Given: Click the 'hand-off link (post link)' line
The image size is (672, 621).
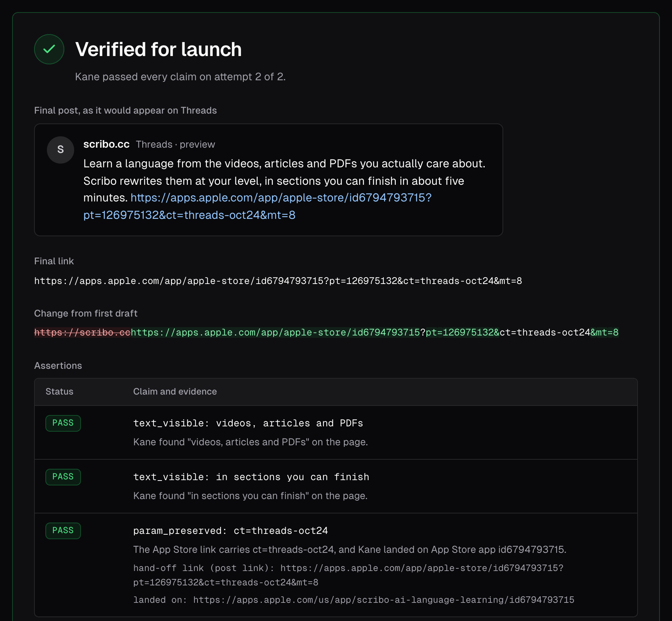Looking at the screenshot, I should [x=348, y=575].
